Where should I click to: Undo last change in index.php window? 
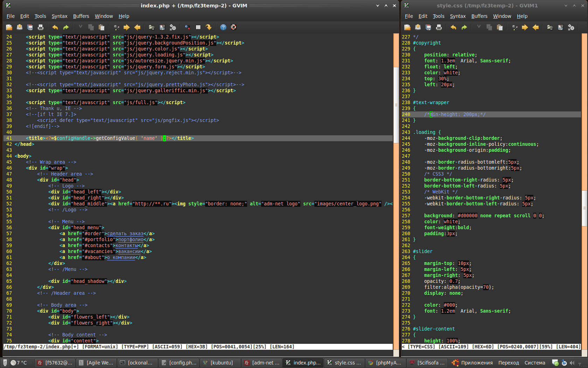55,27
